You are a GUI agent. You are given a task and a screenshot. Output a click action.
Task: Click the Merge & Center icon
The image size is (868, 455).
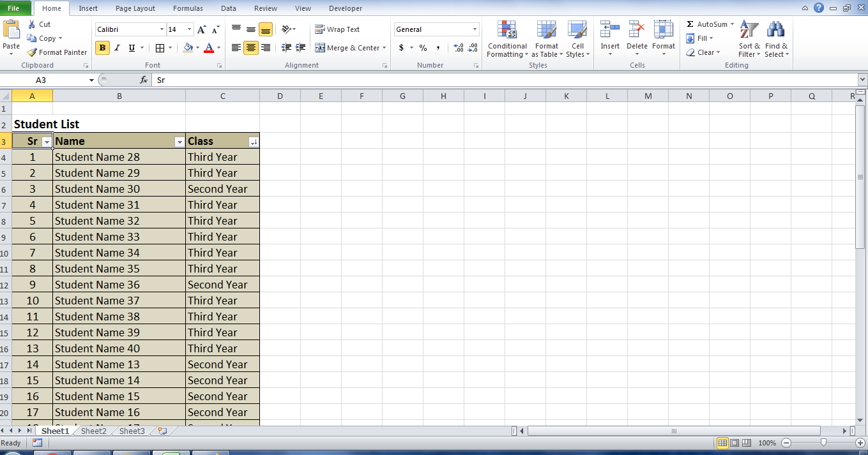(x=320, y=48)
